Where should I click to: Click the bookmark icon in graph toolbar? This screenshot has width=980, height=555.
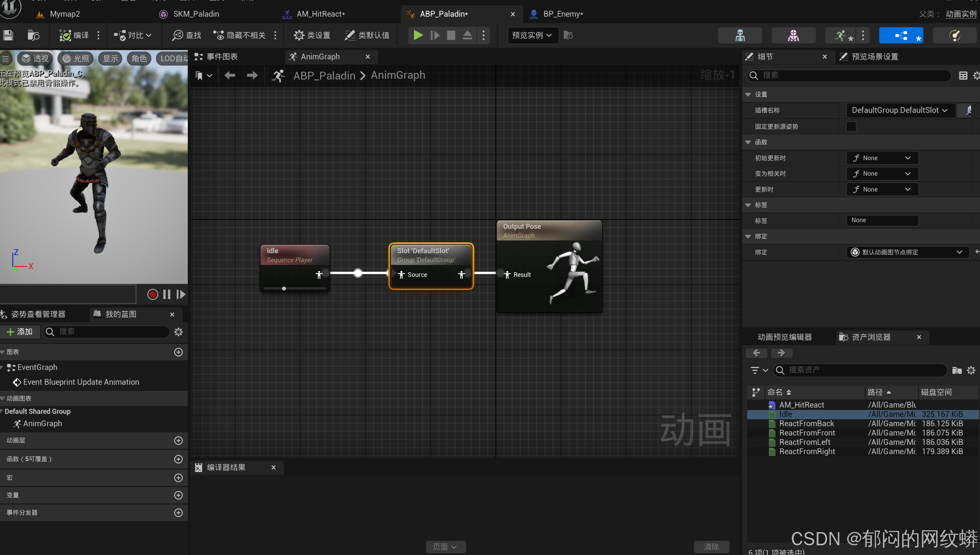tap(199, 75)
